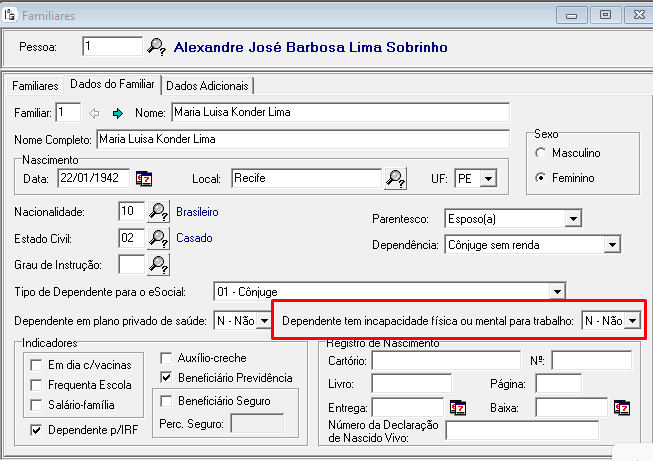Open the Dados Adicionais tab
Viewport: 653px width, 461px height.
(208, 86)
